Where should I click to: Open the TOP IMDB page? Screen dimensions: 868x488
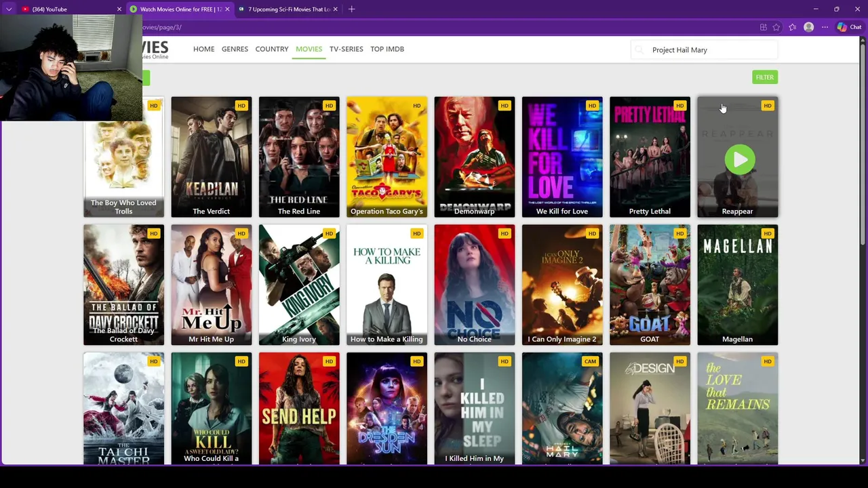click(387, 49)
